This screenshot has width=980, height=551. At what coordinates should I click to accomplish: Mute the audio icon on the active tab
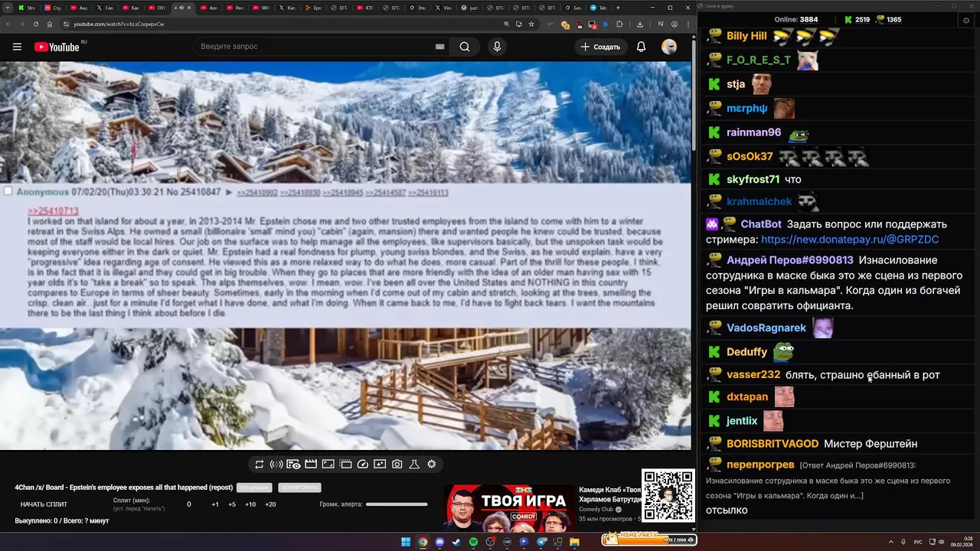coord(180,8)
